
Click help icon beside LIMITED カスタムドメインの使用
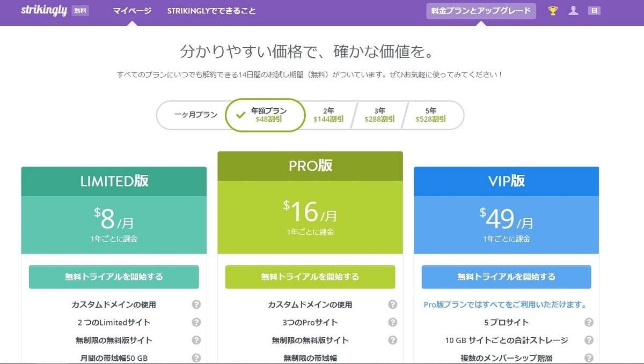[x=196, y=304]
